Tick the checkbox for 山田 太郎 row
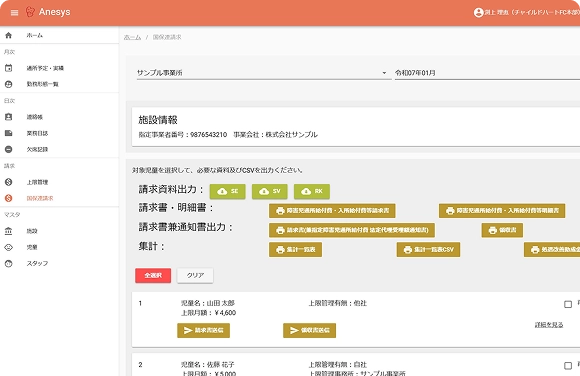 (568, 304)
